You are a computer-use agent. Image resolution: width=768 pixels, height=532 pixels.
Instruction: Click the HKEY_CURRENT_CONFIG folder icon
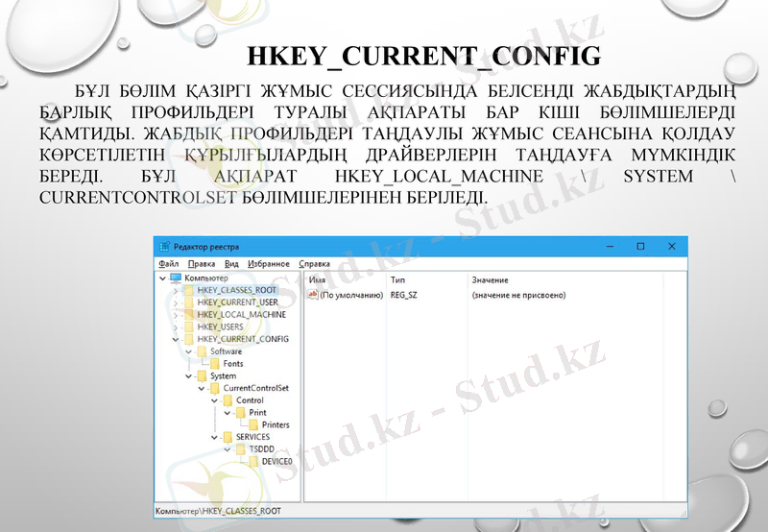pyautogui.click(x=189, y=339)
